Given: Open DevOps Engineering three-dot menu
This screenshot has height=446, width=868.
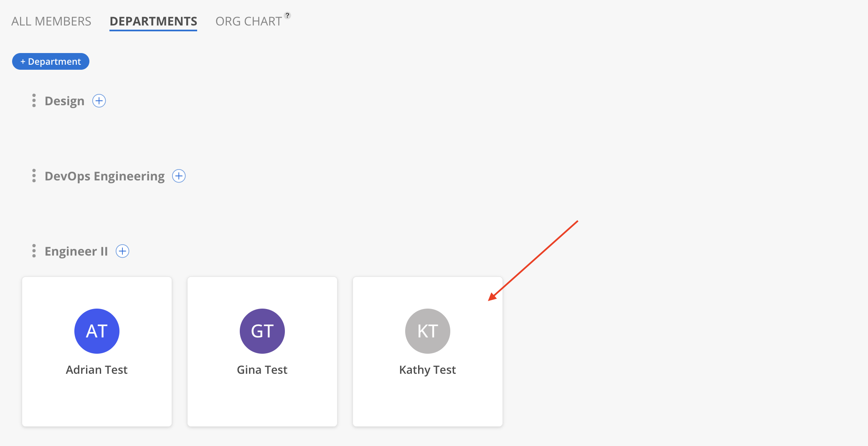Looking at the screenshot, I should (x=34, y=176).
